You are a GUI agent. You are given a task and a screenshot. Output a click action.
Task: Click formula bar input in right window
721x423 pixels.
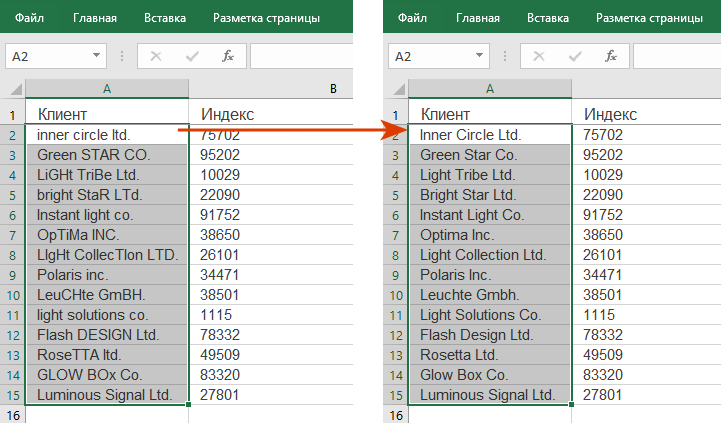coord(677,56)
